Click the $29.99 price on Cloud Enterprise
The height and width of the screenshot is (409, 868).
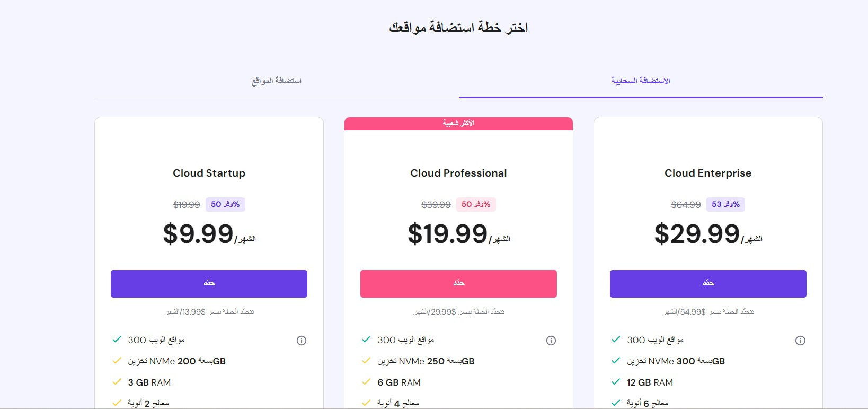[697, 234]
